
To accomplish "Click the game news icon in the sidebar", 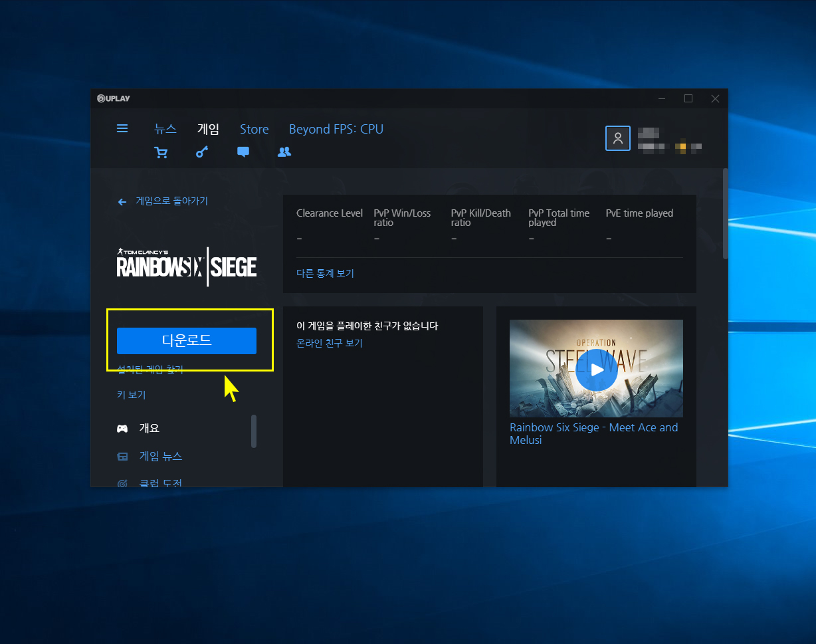I will 122,457.
